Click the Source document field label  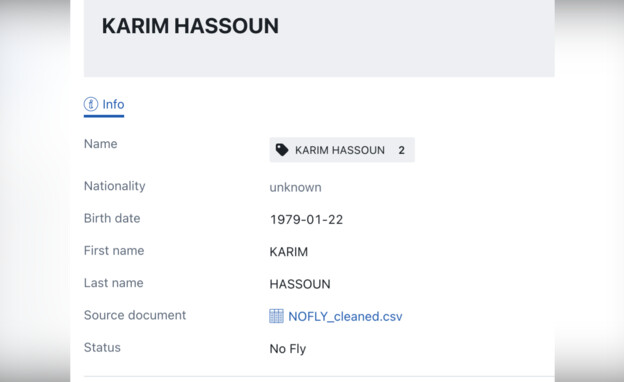coord(135,315)
